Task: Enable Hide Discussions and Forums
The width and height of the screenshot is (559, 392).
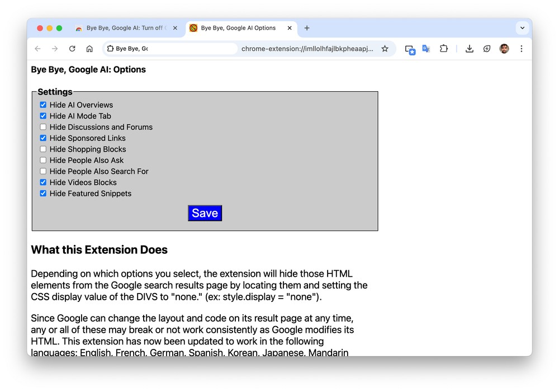Action: 43,127
